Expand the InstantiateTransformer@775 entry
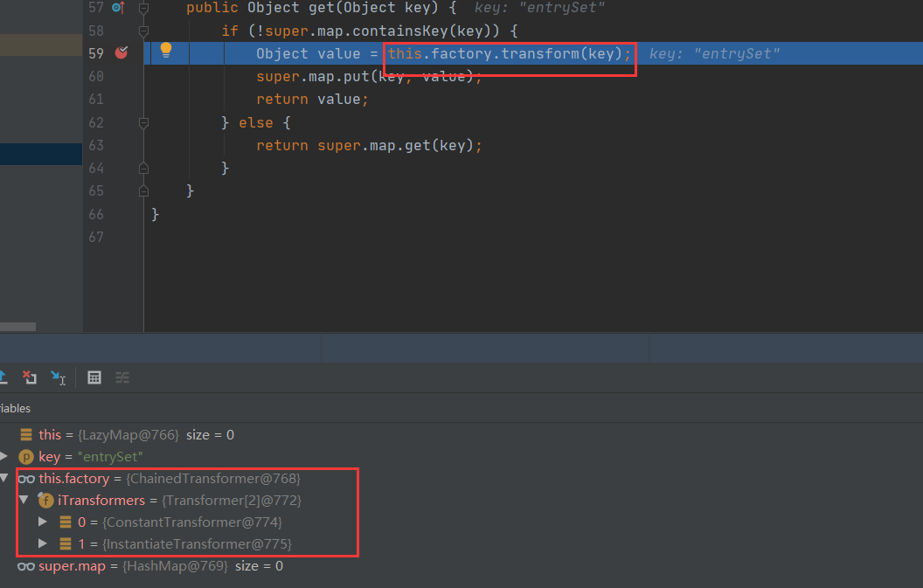923x588 pixels. [x=40, y=543]
